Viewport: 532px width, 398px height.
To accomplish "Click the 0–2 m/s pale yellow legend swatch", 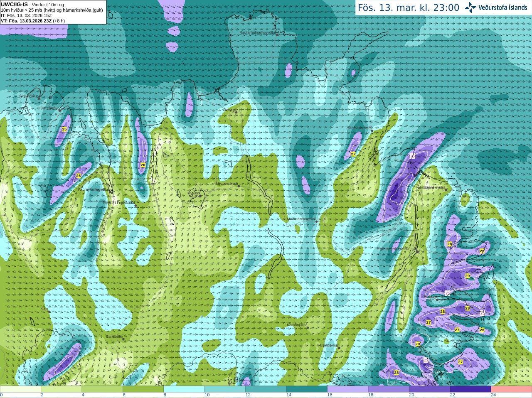I will click(x=20, y=389).
